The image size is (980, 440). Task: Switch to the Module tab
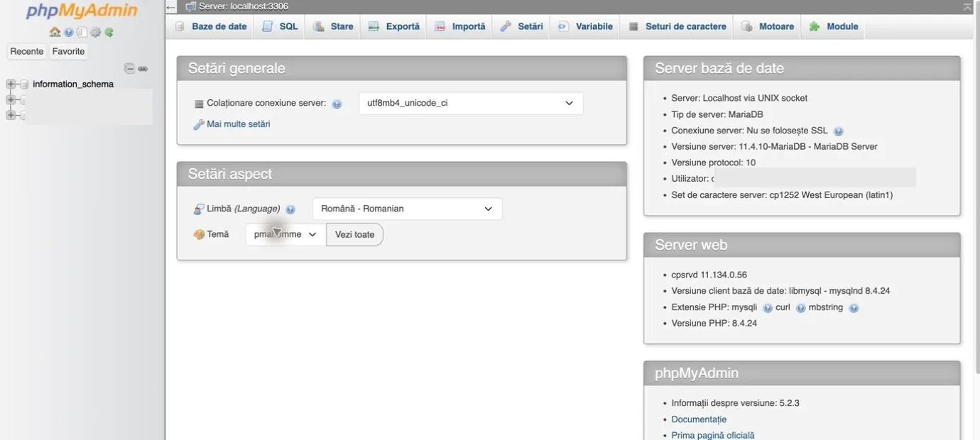click(834, 26)
